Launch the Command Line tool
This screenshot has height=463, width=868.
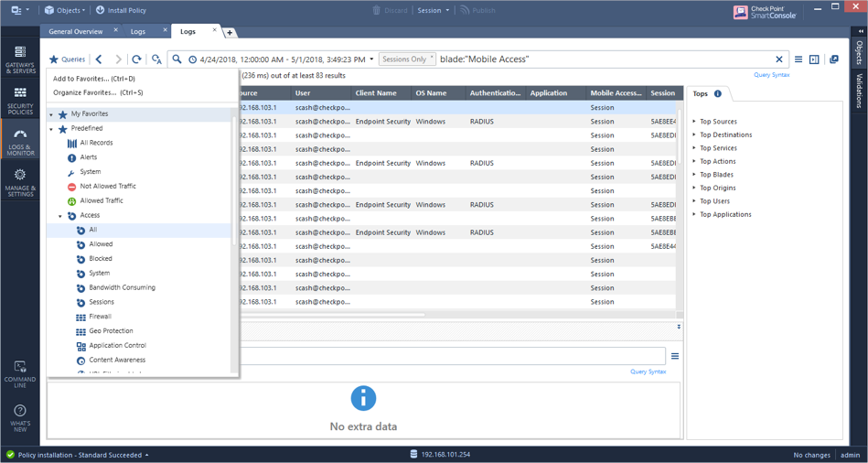coord(20,372)
